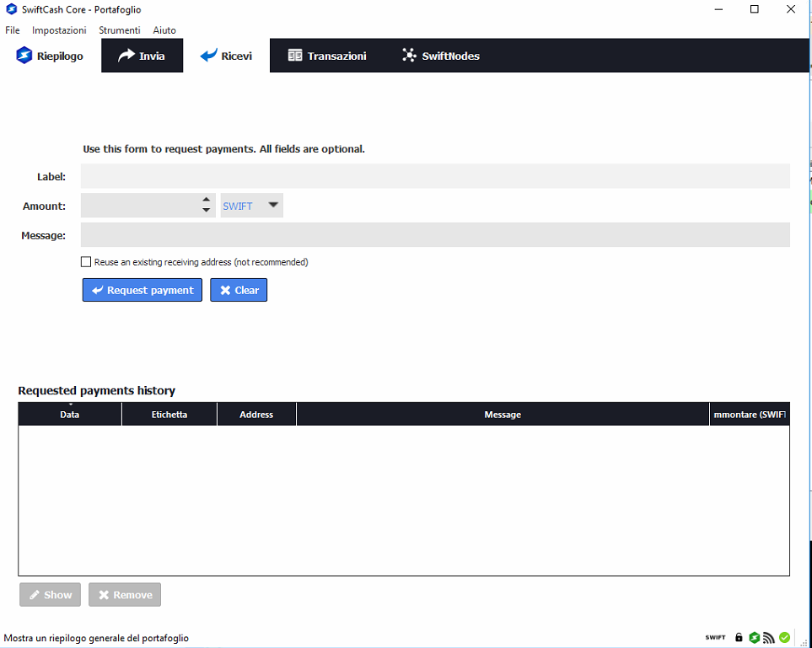Increase amount with the up stepper arrow

pos(206,200)
